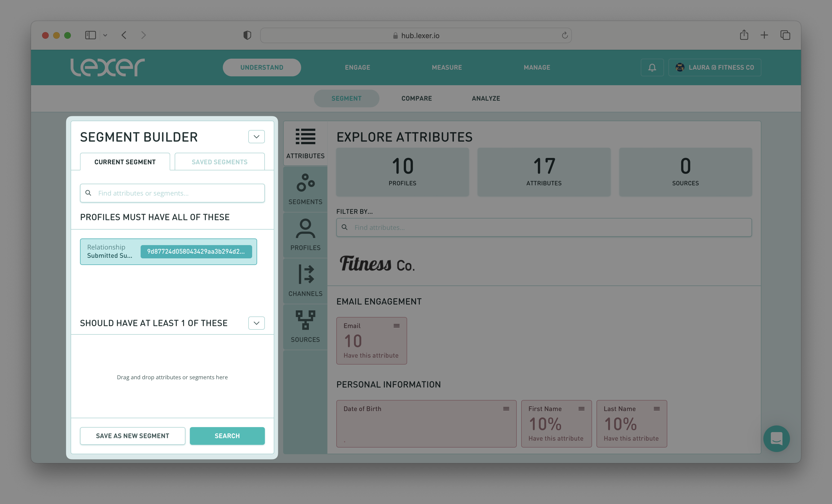Click the 10 Profiles summary tile
The image size is (832, 504).
tap(402, 172)
